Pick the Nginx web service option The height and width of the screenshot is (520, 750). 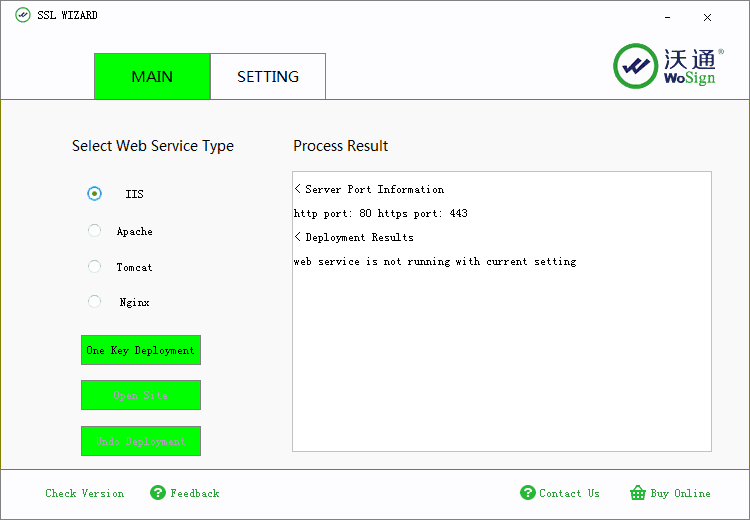click(x=95, y=302)
